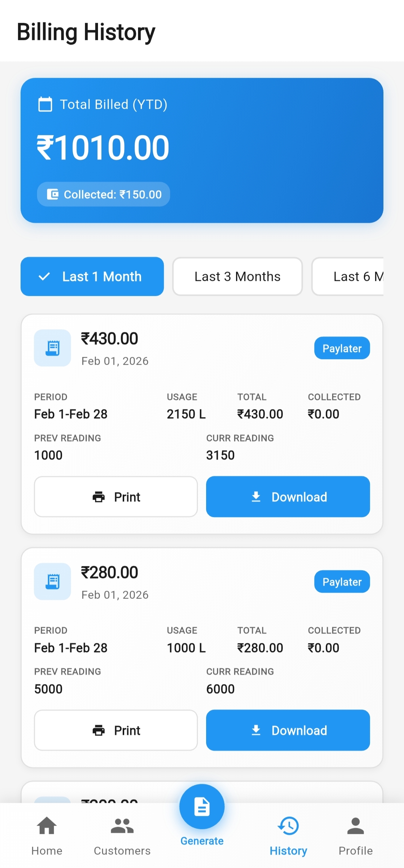Print the ₹430.00 bill
The height and width of the screenshot is (868, 404).
(116, 497)
